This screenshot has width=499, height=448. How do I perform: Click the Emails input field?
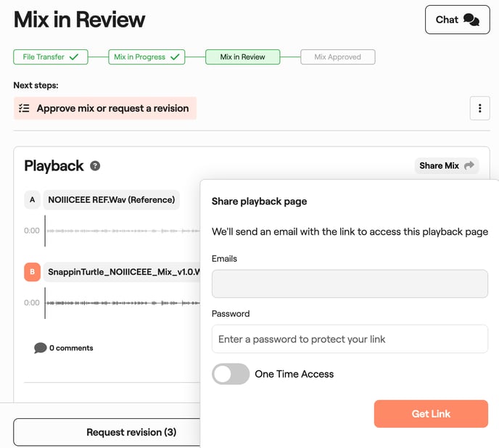pos(350,283)
